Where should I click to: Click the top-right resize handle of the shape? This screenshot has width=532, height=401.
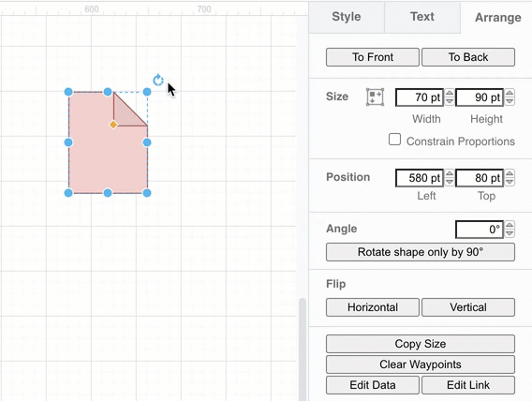(147, 92)
